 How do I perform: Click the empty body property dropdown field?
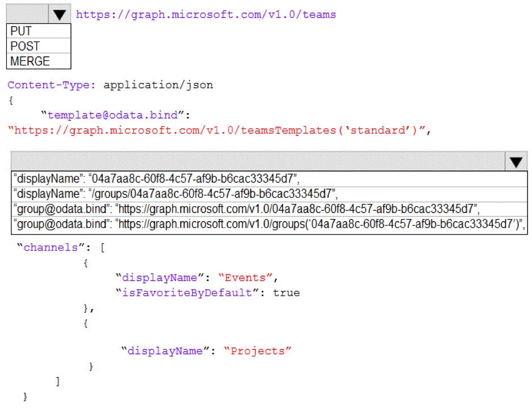(x=258, y=161)
